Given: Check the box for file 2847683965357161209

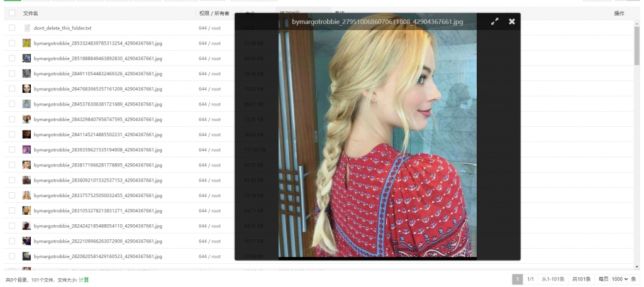Looking at the screenshot, I should click(12, 89).
